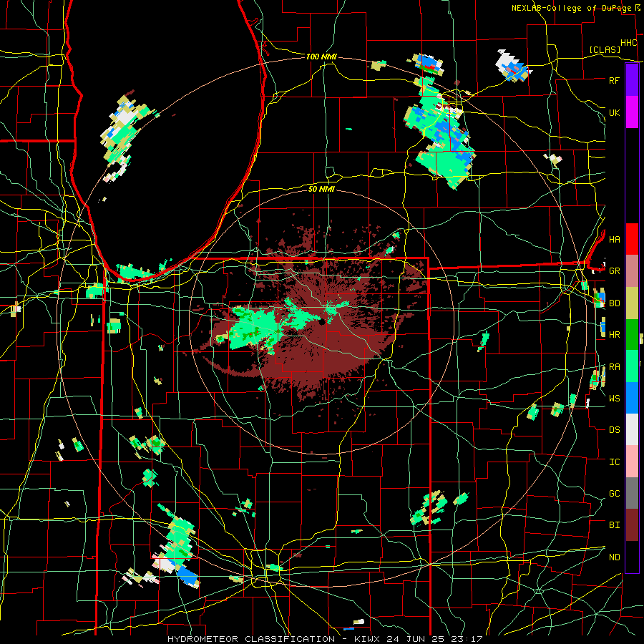The height and width of the screenshot is (644, 644).
Task: Click the white DS dry snow swatch
Action: (632, 429)
